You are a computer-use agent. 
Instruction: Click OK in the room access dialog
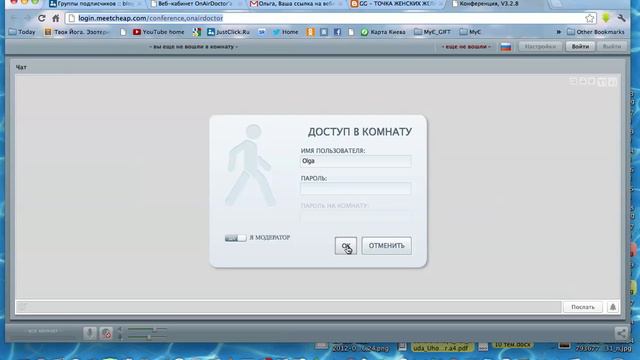(x=345, y=246)
